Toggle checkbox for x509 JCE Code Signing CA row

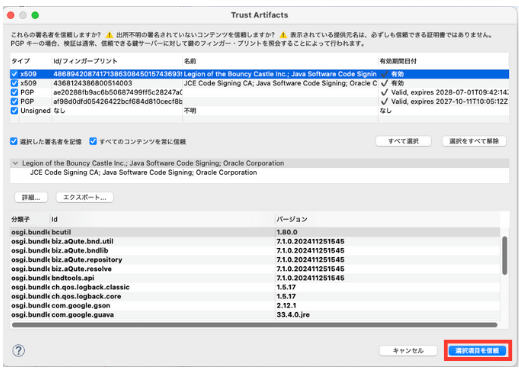pyautogui.click(x=14, y=83)
